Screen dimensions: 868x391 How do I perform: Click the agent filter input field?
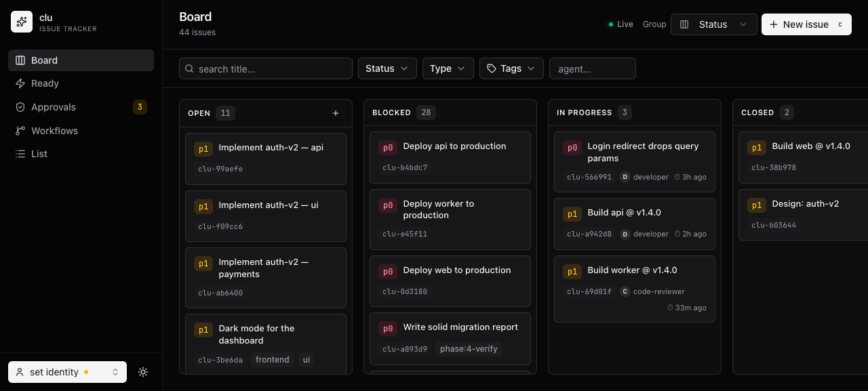point(593,68)
